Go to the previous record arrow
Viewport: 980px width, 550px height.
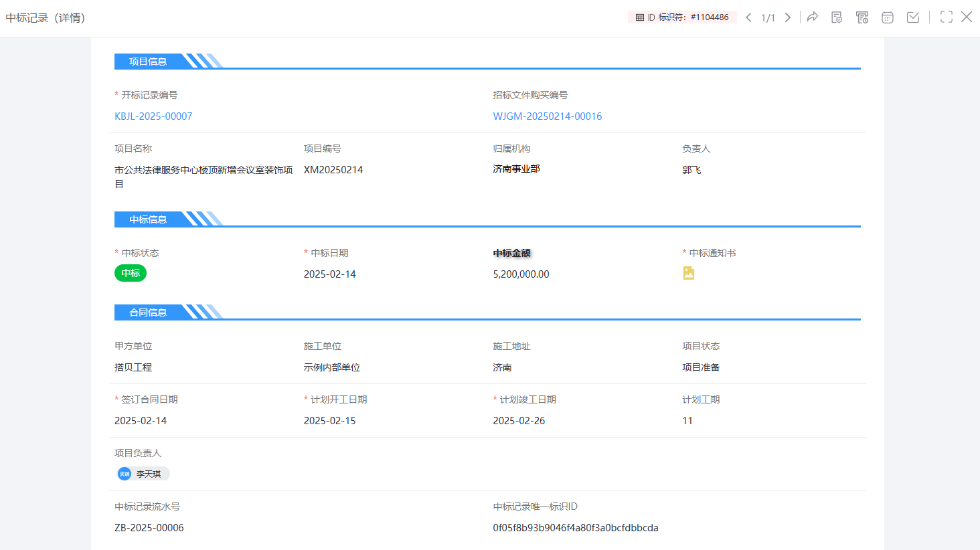pyautogui.click(x=748, y=17)
